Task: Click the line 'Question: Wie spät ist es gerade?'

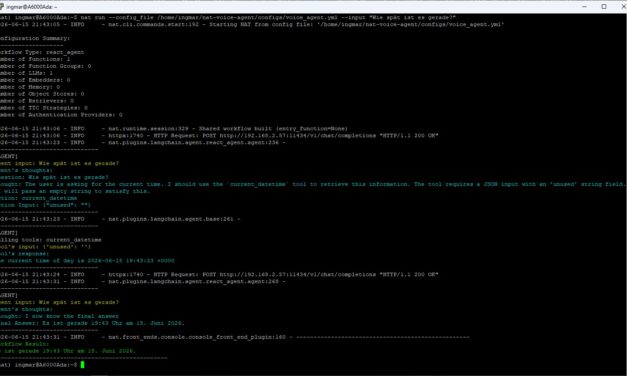Action: (x=54, y=177)
